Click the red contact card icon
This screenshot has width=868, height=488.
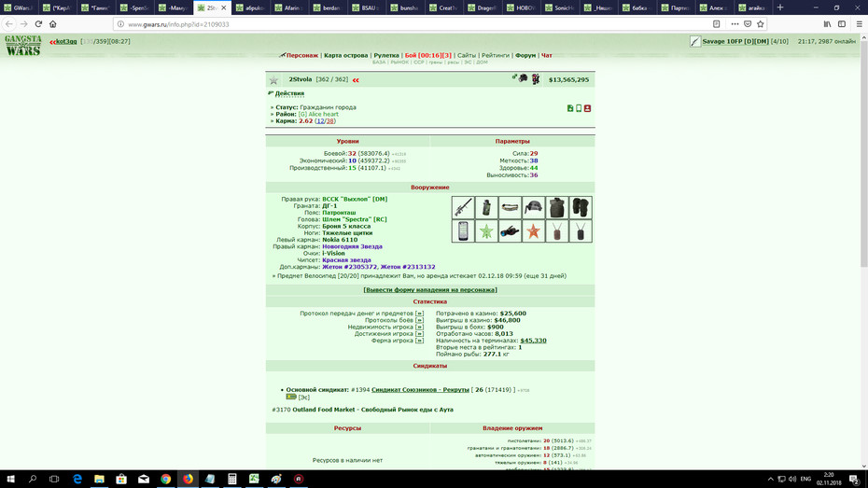[587, 108]
